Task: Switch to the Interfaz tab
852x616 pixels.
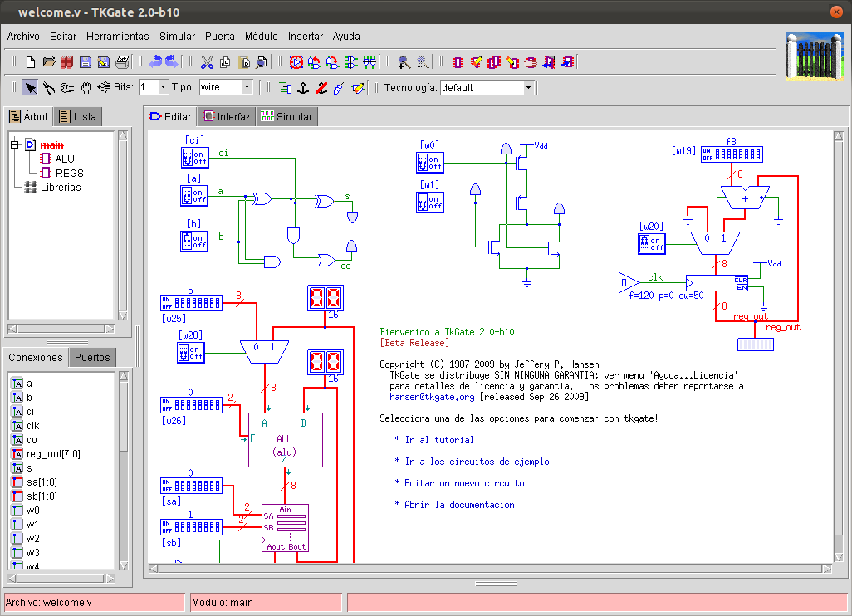Action: click(x=227, y=117)
